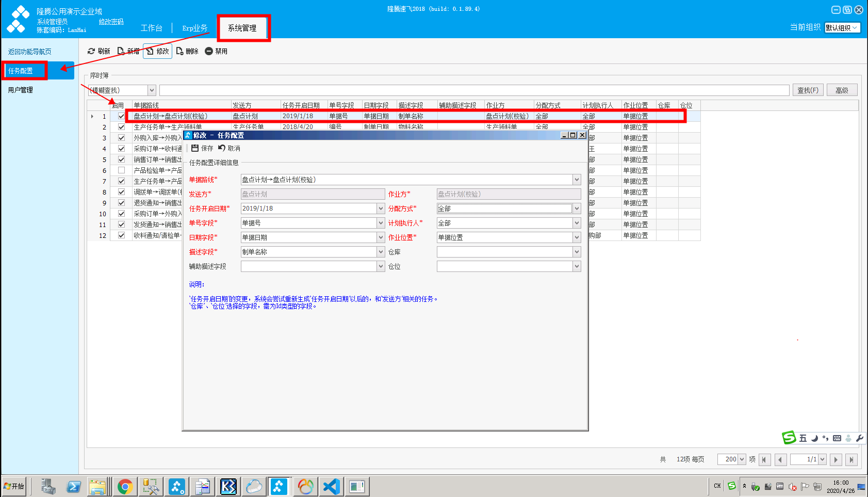Viewport: 868px width, 497px height.
Task: Click the 禁用 disable toolbar button
Action: click(216, 51)
